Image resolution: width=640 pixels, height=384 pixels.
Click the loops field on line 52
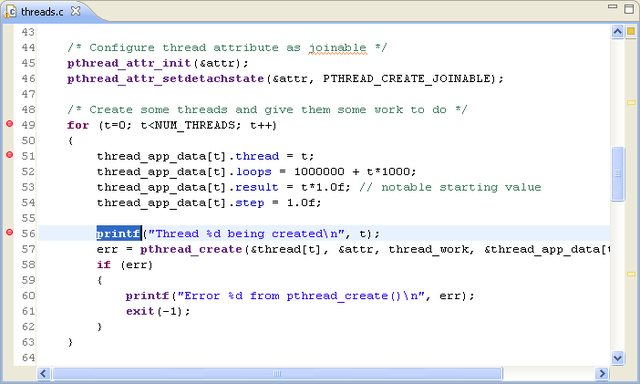pos(253,172)
